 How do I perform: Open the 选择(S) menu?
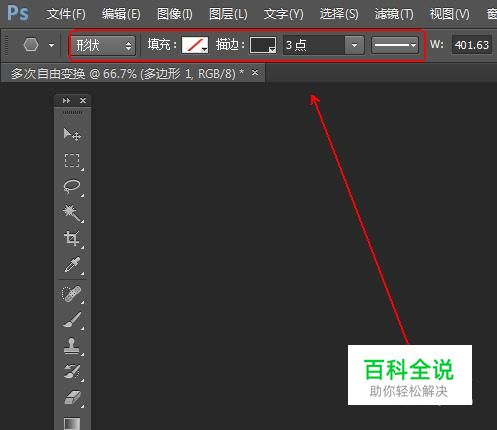click(x=339, y=14)
